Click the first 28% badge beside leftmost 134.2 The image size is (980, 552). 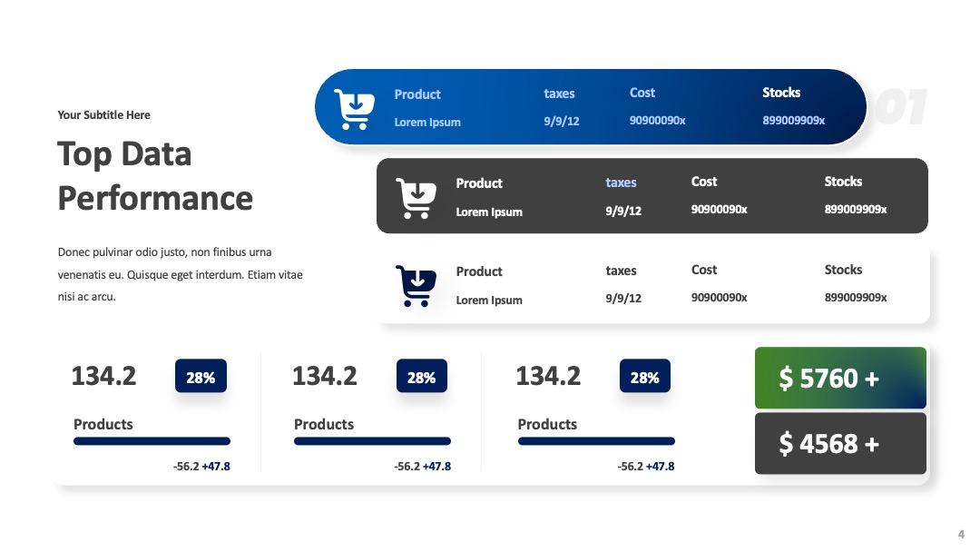[x=201, y=376]
